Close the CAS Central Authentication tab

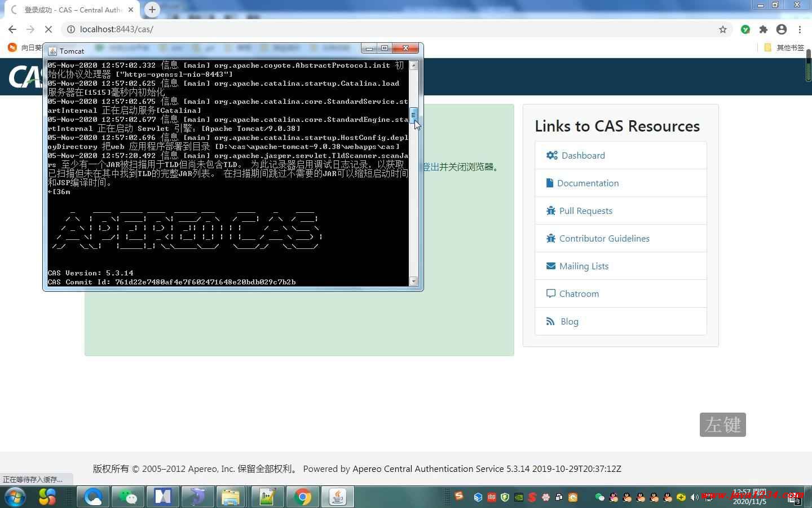tap(131, 10)
